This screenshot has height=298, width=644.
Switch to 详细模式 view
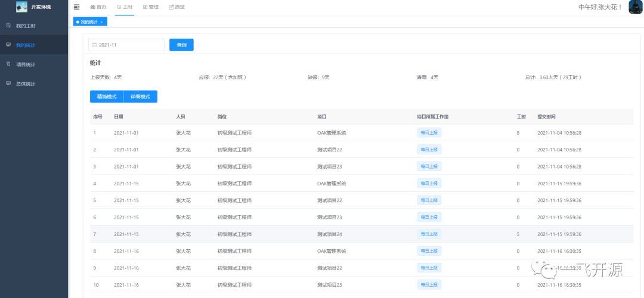(x=141, y=97)
